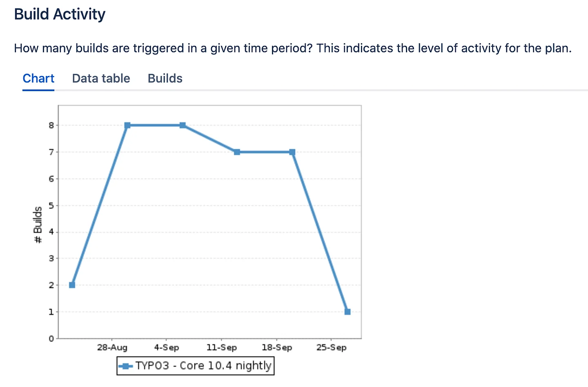
Task: Click the leftmost data point at 7 builds
Action: point(237,152)
